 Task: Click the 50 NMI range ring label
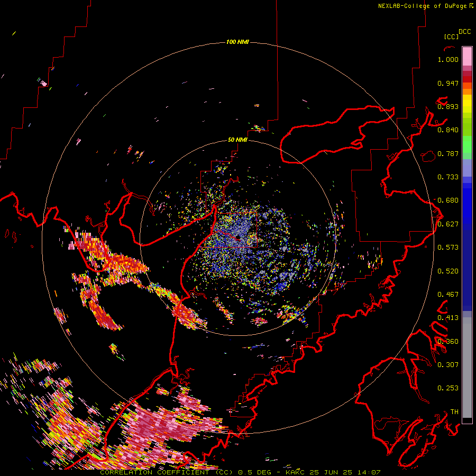237,140
